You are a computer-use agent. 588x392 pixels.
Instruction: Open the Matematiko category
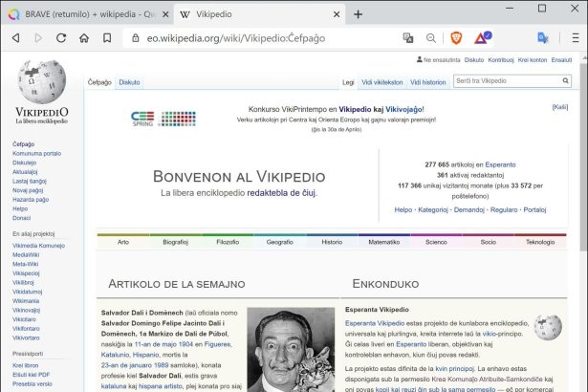384,242
